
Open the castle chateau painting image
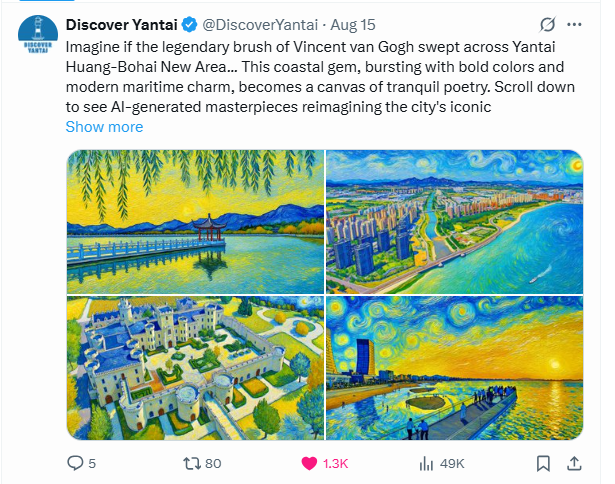coord(195,368)
